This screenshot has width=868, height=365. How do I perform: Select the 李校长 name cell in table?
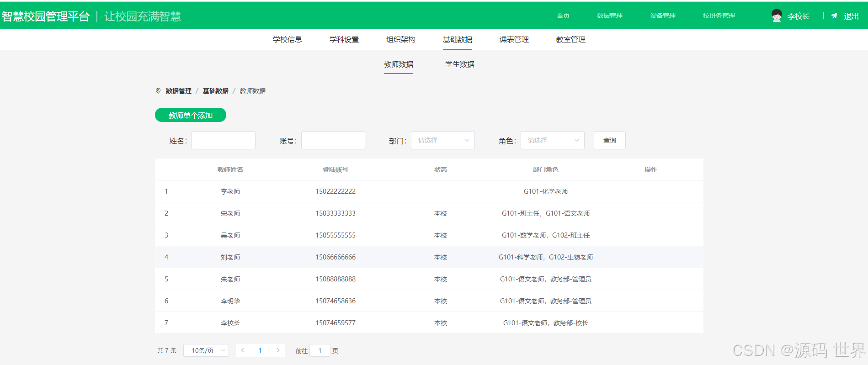pos(230,323)
